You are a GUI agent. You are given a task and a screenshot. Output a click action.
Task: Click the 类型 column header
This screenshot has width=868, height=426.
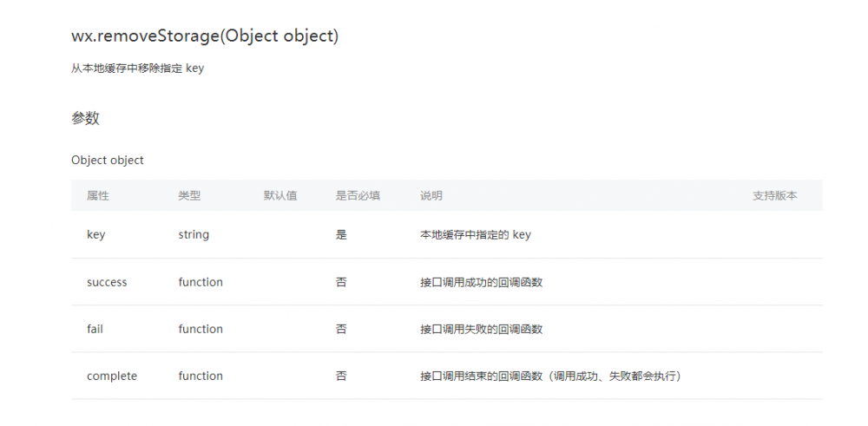[189, 196]
